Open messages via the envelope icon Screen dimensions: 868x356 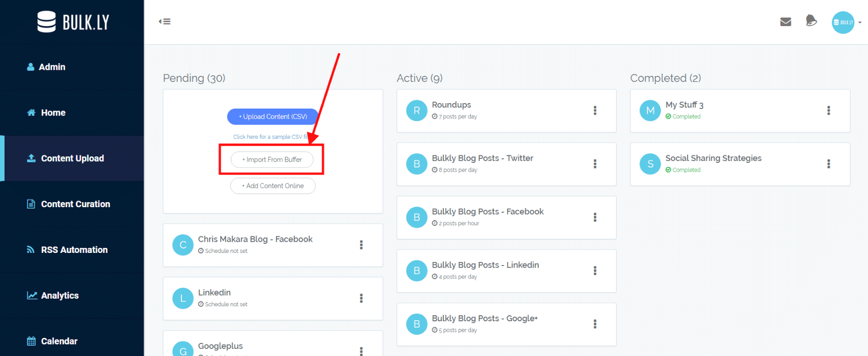(786, 22)
